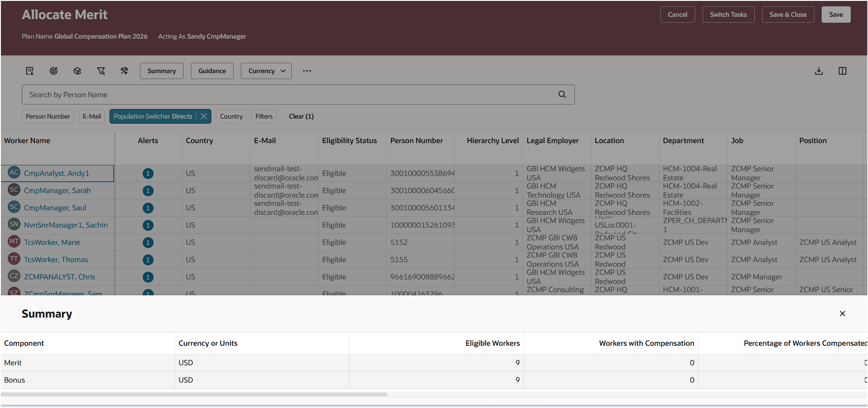Select the Merit row in Summary
The height and width of the screenshot is (408, 868).
pyautogui.click(x=434, y=363)
